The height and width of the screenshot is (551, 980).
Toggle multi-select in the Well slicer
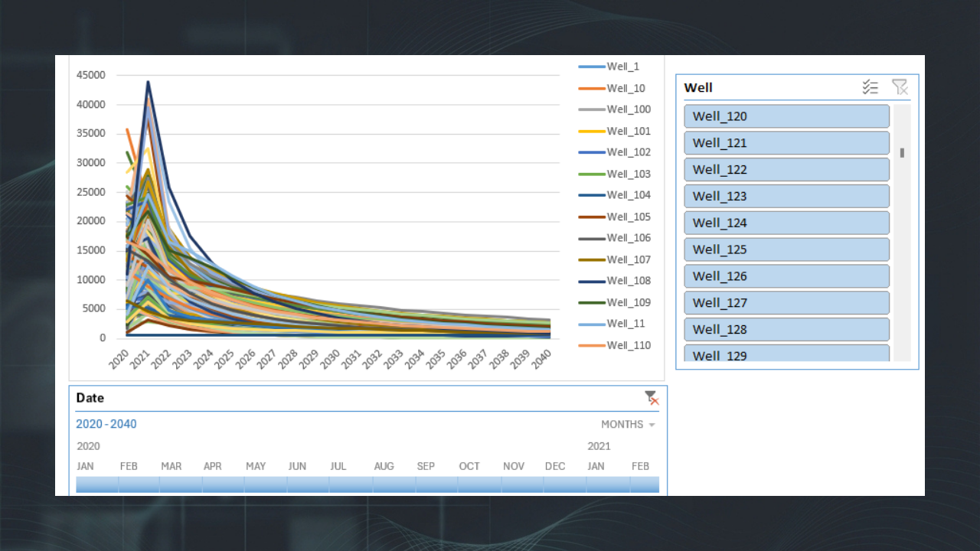(x=870, y=87)
